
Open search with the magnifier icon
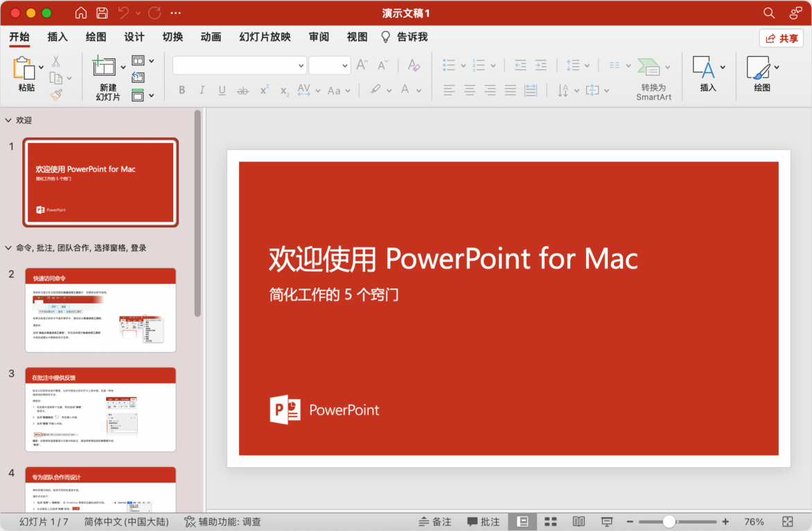tap(769, 13)
